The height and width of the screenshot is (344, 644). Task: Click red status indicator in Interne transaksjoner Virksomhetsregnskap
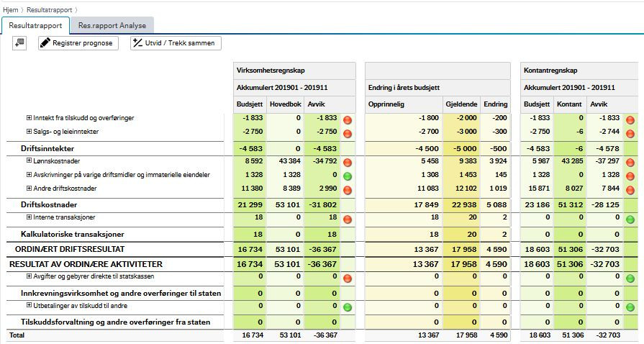348,219
